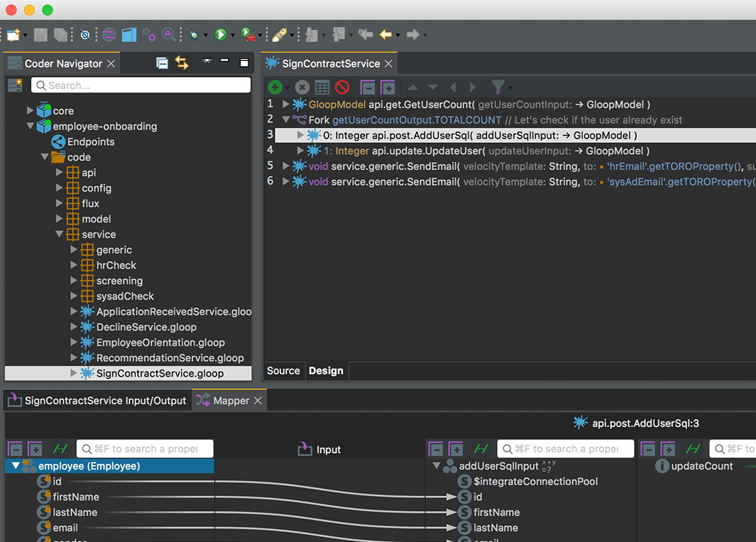This screenshot has width=756, height=542.
Task: Select RecommendationService.gloop file
Action: click(x=170, y=358)
